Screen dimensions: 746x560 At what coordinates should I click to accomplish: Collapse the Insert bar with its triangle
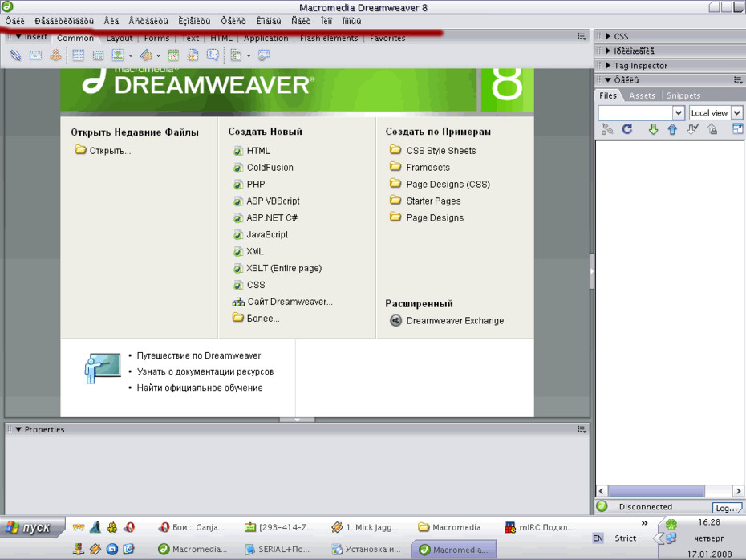pos(18,37)
